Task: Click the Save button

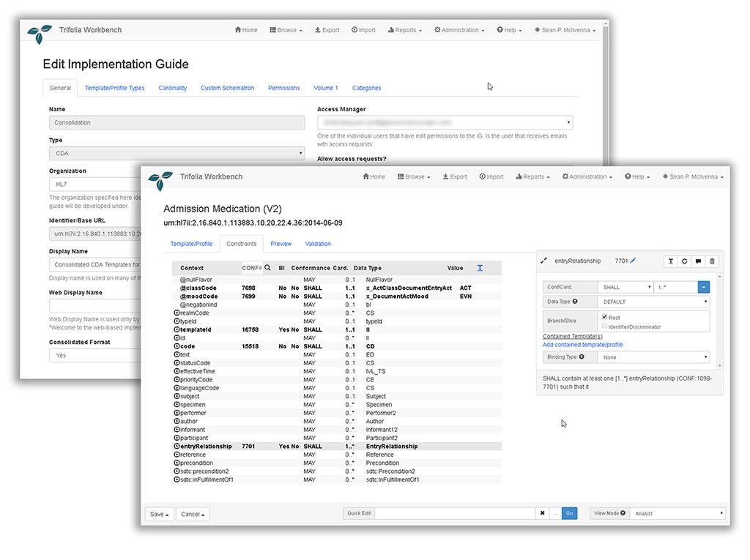Action: click(x=159, y=514)
